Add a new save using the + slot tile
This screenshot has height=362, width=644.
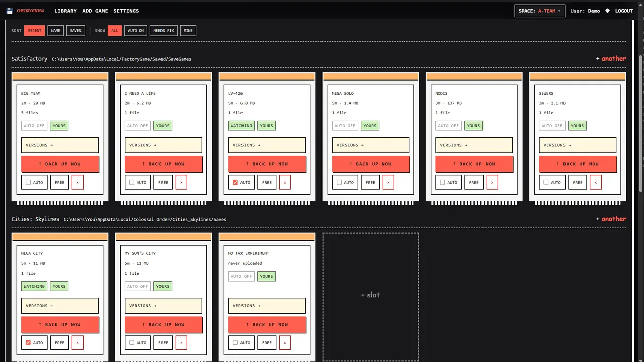pyautogui.click(x=370, y=297)
